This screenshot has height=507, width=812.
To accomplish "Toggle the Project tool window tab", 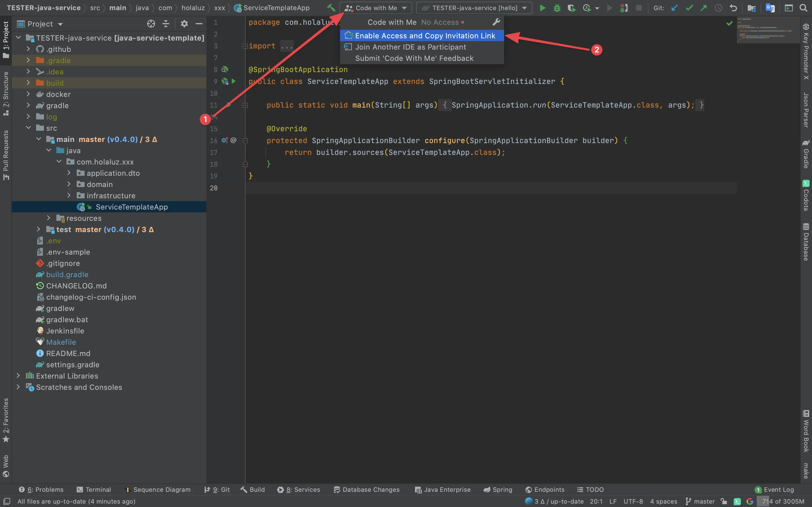I will pos(6,39).
